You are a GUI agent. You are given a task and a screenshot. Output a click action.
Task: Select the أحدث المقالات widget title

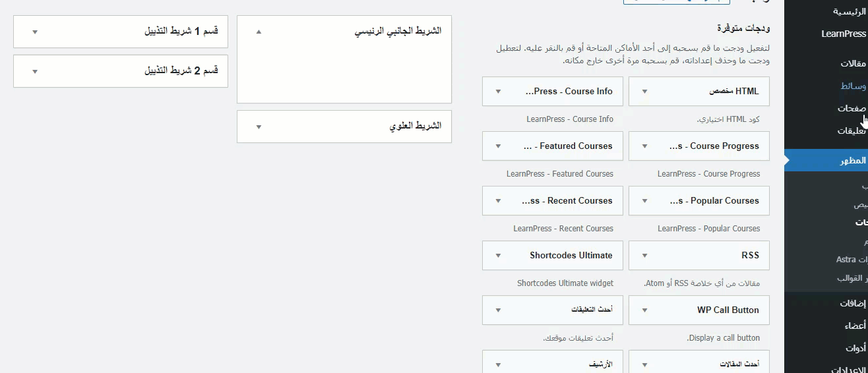point(741,364)
